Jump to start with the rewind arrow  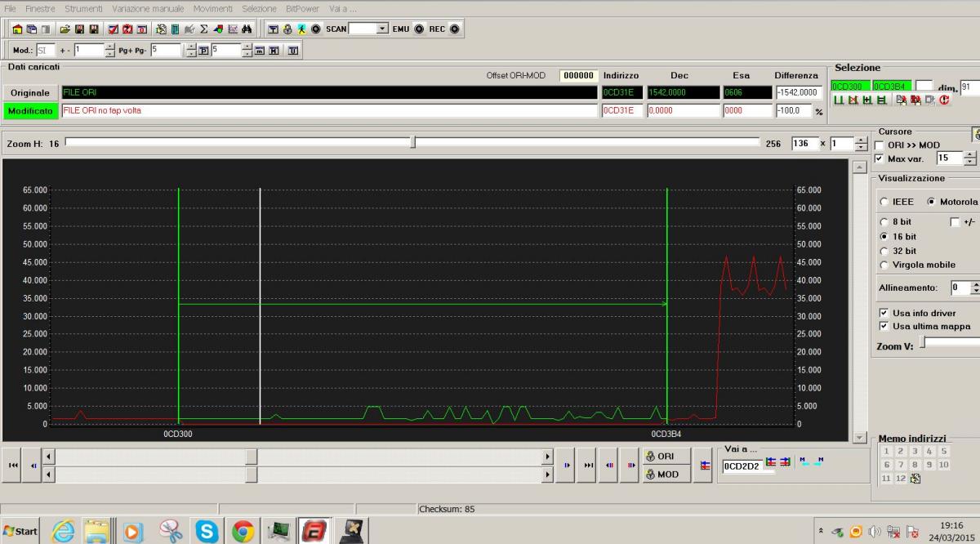12,465
